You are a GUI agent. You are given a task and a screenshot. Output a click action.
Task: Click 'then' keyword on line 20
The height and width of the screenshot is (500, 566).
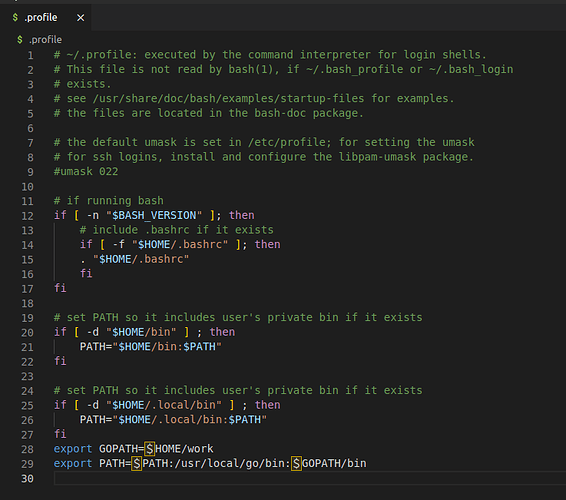222,332
